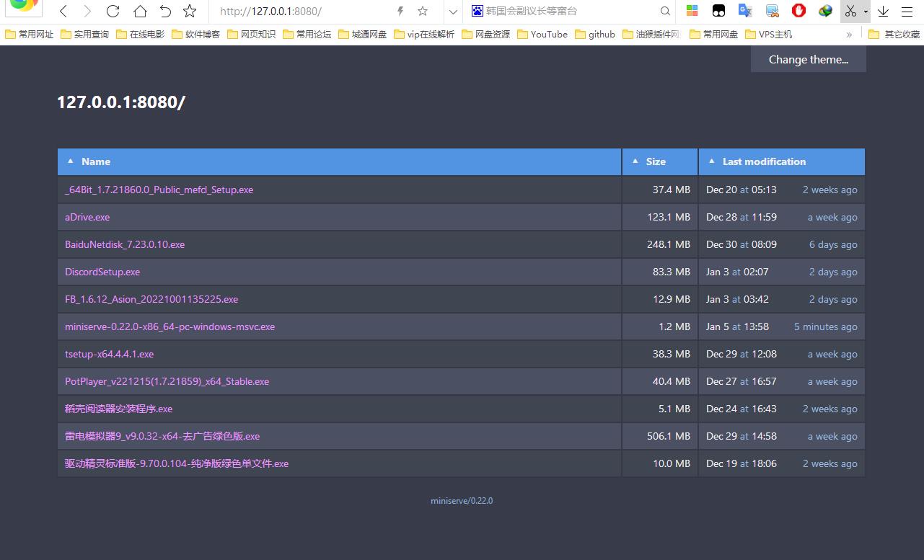This screenshot has width=924, height=560.
Task: Click the translate extension icon
Action: coord(745,11)
